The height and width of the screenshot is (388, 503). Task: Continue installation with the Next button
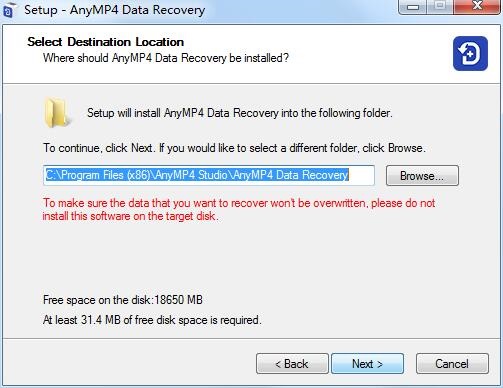click(x=367, y=364)
